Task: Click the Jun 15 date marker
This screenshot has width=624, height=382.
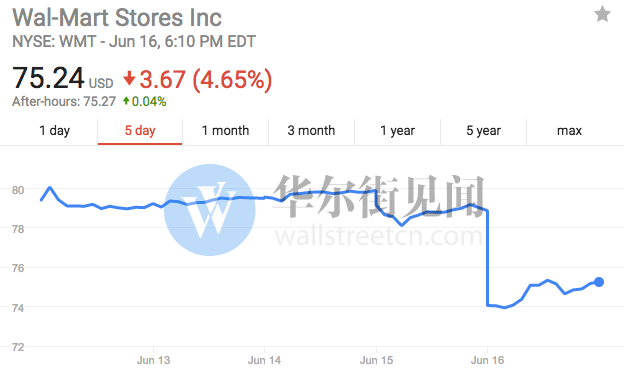Action: (376, 360)
